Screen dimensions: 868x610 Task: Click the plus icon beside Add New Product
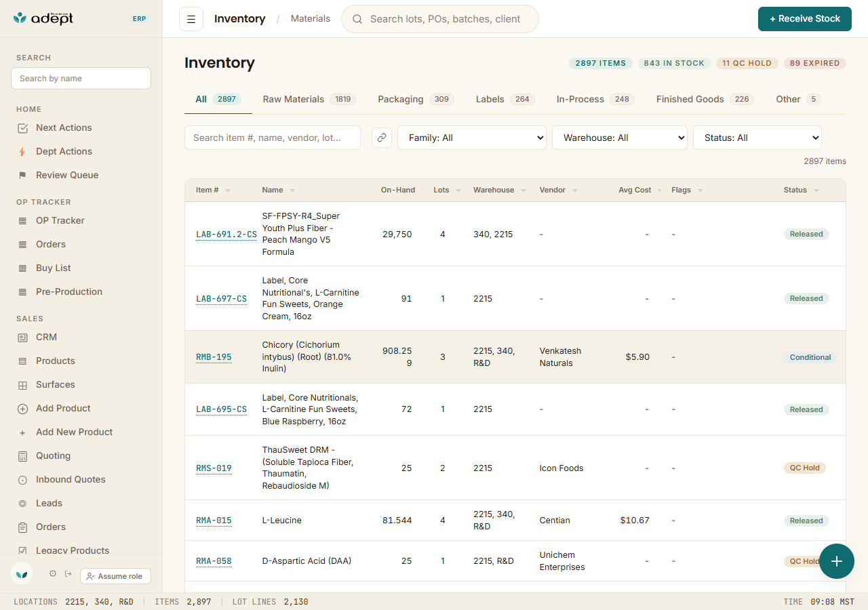[x=23, y=432]
